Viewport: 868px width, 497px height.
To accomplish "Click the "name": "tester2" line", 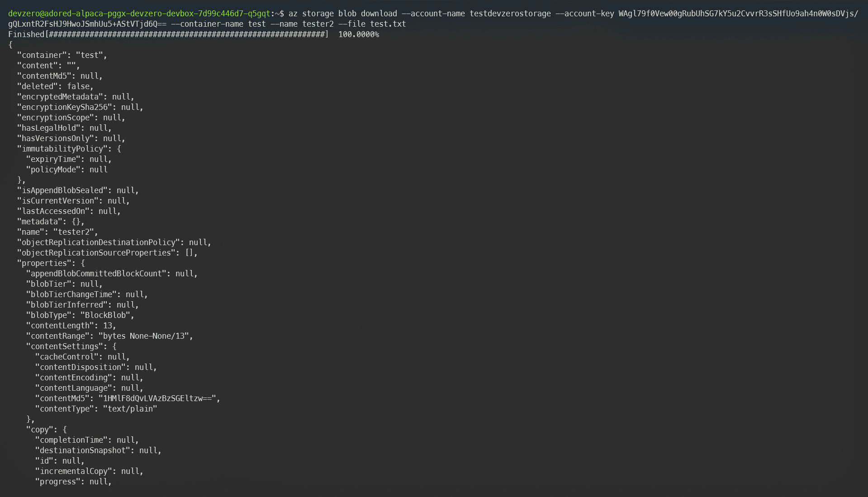I will coord(57,232).
